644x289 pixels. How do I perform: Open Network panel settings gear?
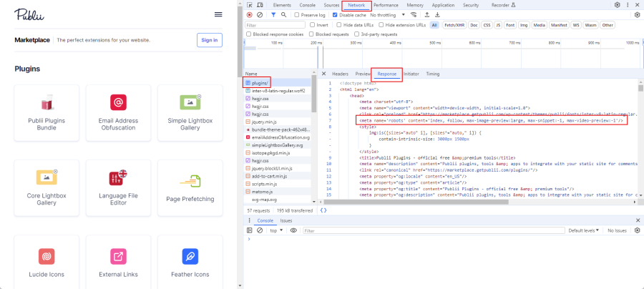tap(638, 15)
